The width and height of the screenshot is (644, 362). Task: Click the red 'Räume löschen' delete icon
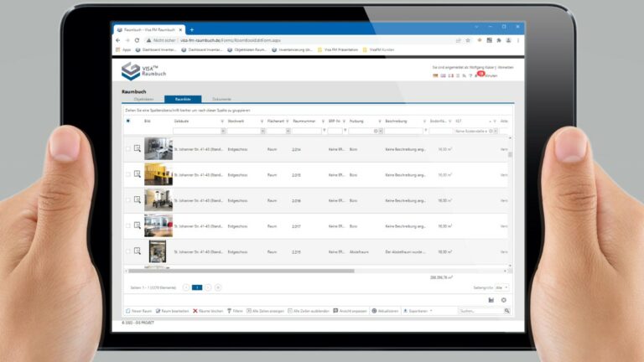coord(195,310)
